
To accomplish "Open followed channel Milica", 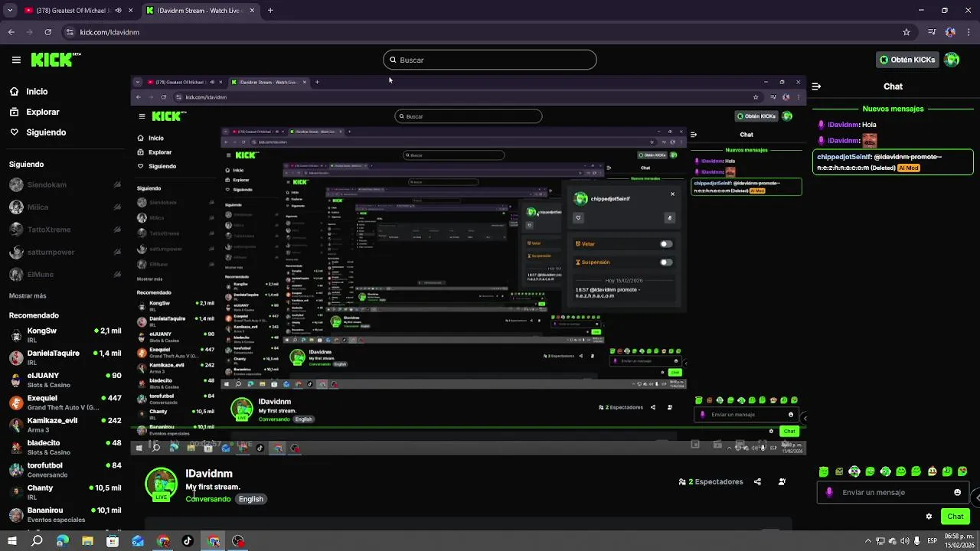I will [x=65, y=207].
